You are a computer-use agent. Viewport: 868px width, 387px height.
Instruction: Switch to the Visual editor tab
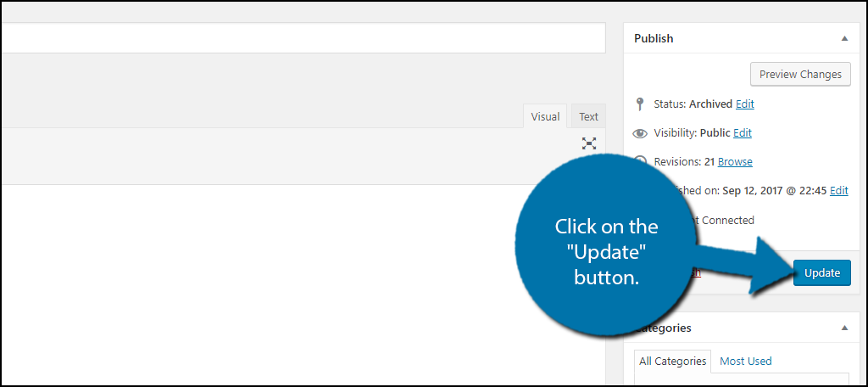[x=545, y=116]
